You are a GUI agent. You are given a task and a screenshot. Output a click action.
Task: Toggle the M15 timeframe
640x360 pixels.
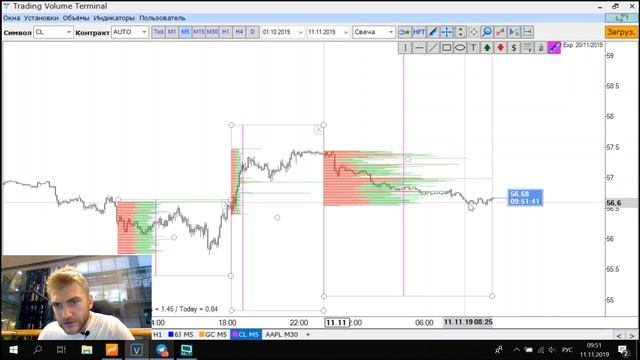[x=199, y=32]
